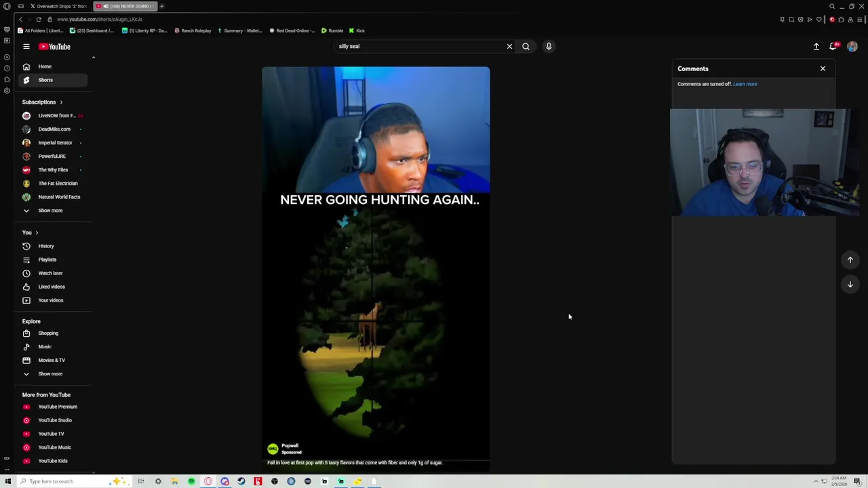Go to the next Short with down arrow
The height and width of the screenshot is (488, 868).
click(850, 285)
